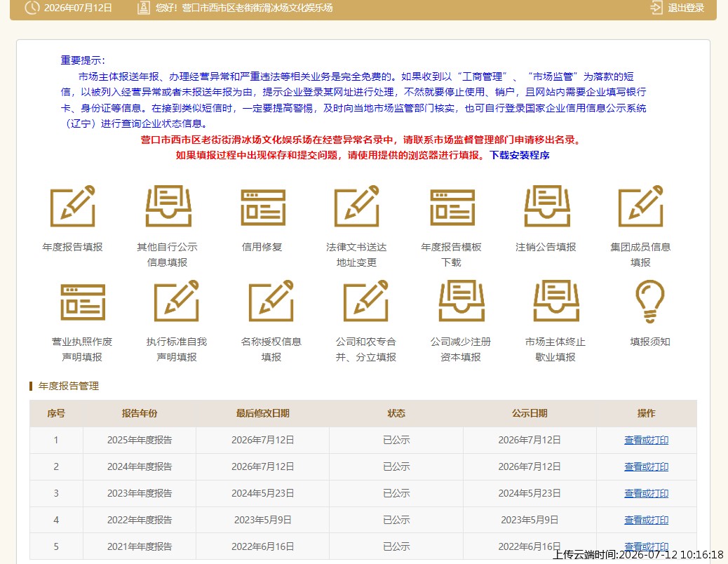The image size is (728, 564).
Task: Click the 年度报告管理 section heading
Action: [x=68, y=386]
